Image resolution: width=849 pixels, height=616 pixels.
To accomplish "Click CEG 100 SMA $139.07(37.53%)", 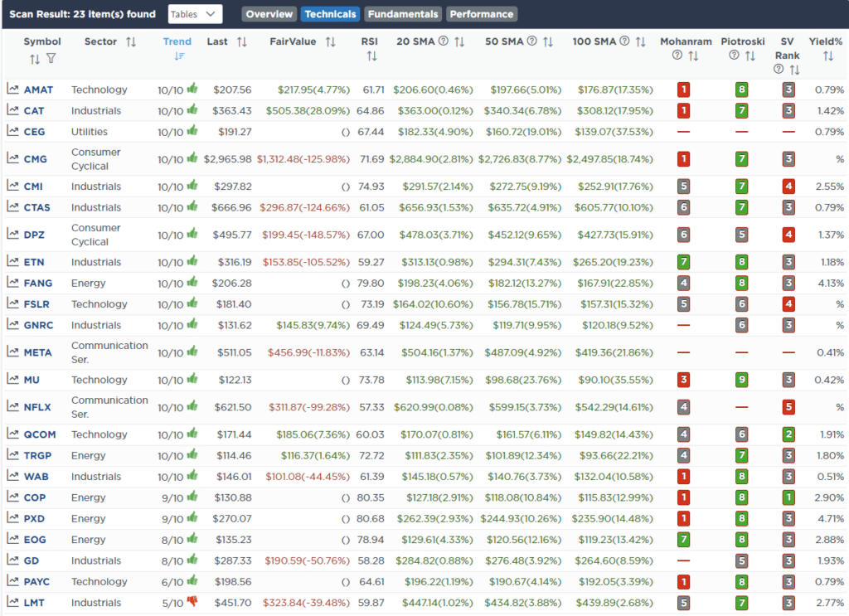I will (x=614, y=132).
